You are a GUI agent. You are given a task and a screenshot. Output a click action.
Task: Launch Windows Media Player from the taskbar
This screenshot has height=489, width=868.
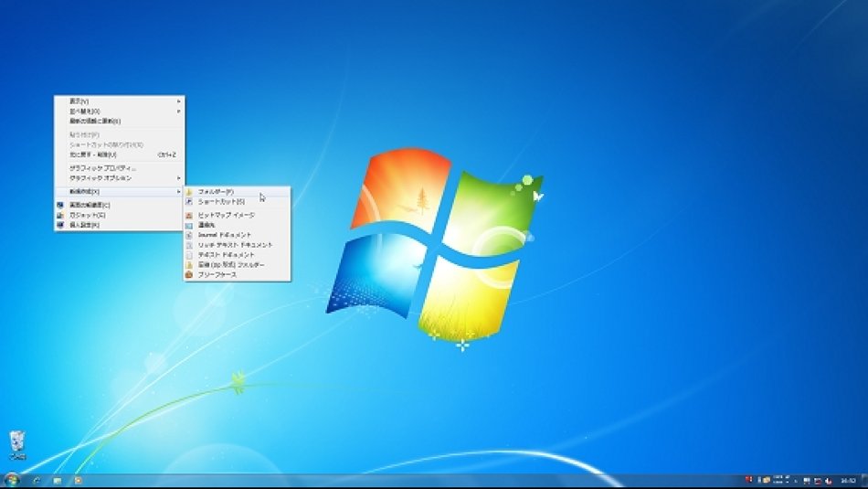78,481
